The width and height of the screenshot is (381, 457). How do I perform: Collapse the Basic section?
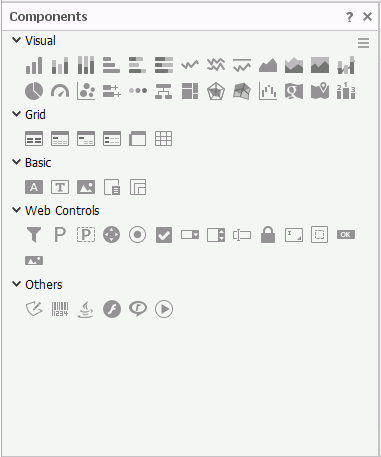(x=16, y=162)
